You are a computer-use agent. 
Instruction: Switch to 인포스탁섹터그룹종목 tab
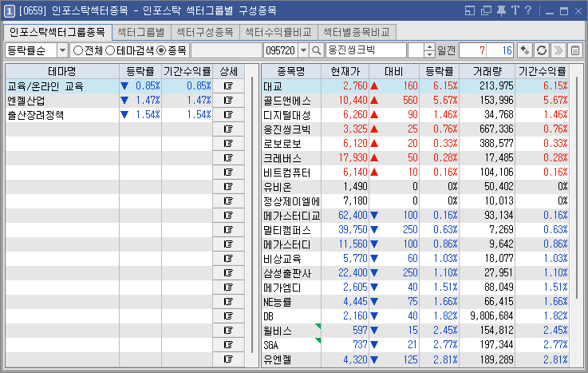(x=57, y=32)
